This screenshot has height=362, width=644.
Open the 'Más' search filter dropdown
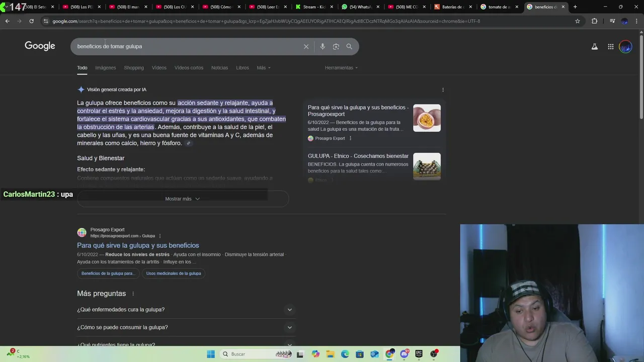[x=264, y=67]
